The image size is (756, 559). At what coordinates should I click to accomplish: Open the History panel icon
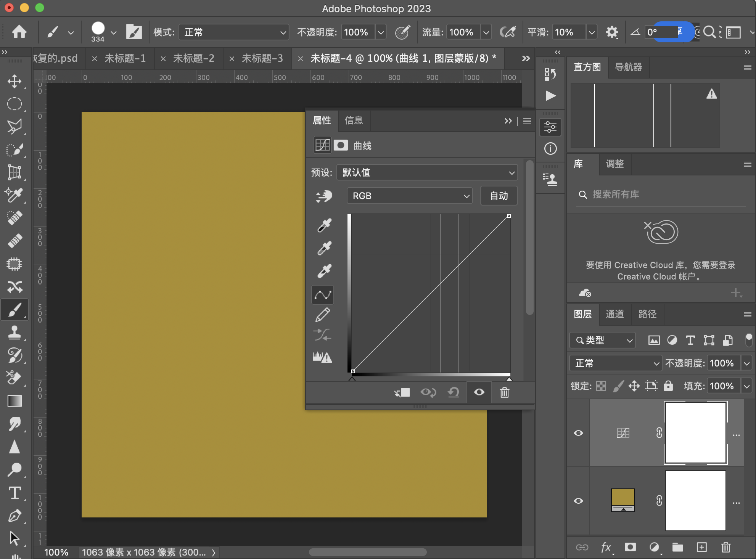pos(550,74)
